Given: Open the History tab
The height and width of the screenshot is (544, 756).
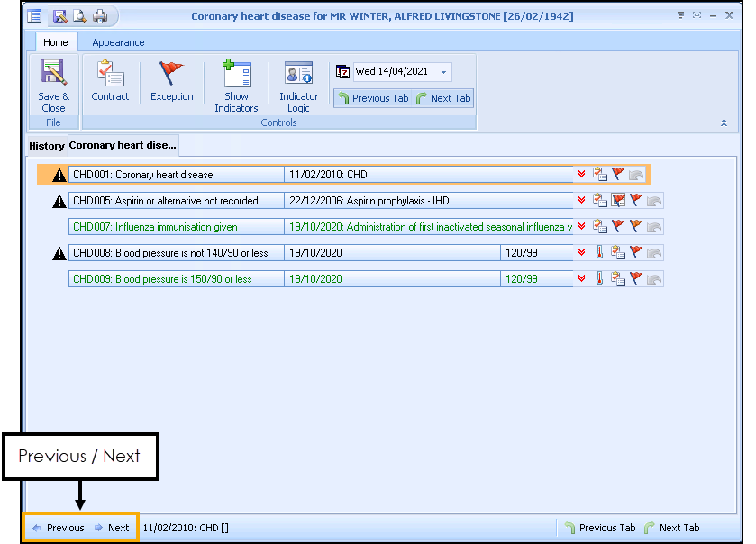Looking at the screenshot, I should (47, 146).
